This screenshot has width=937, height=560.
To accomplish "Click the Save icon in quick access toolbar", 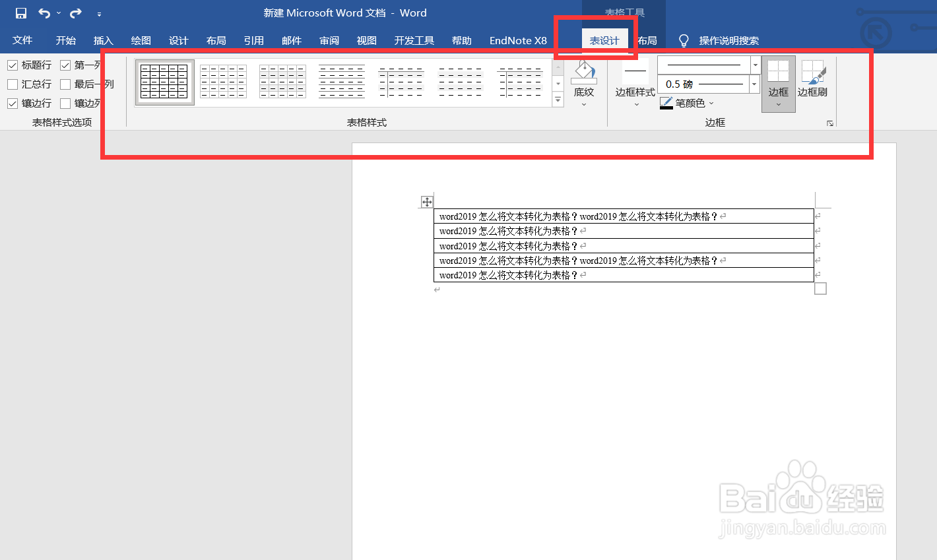I will 21,13.
